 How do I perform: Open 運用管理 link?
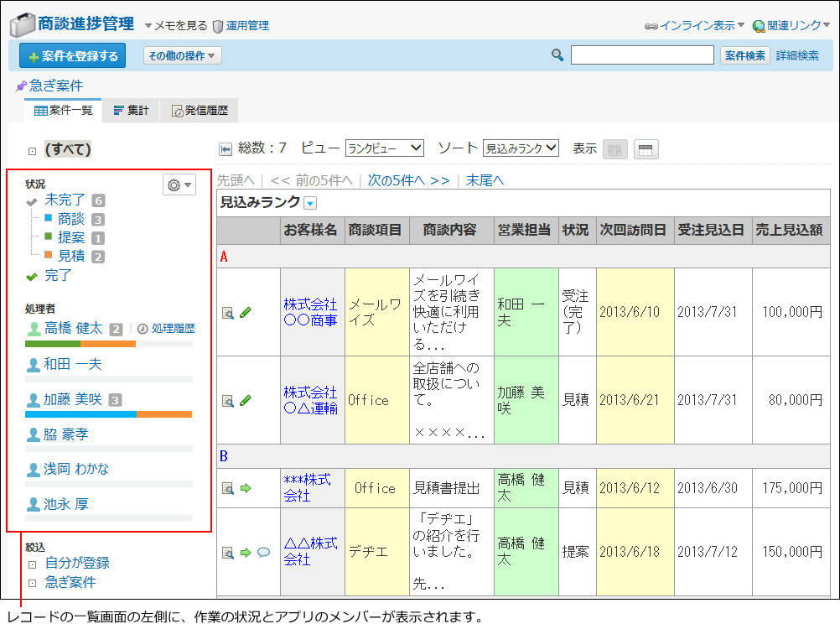247,26
